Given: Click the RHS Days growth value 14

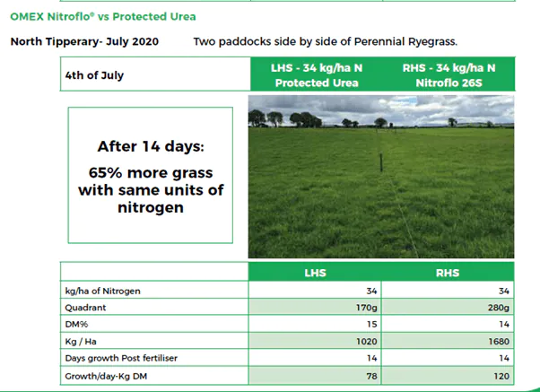Looking at the screenshot, I should coord(504,358).
